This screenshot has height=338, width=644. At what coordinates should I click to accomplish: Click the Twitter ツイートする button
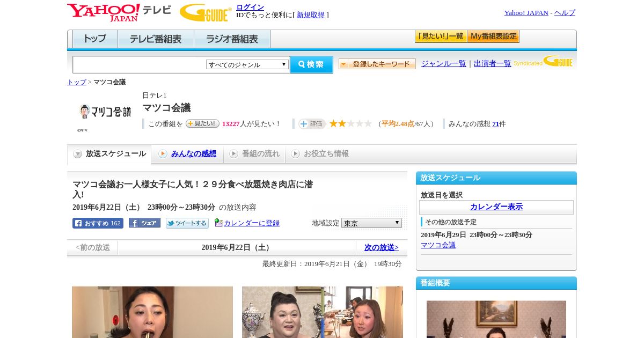tap(187, 223)
